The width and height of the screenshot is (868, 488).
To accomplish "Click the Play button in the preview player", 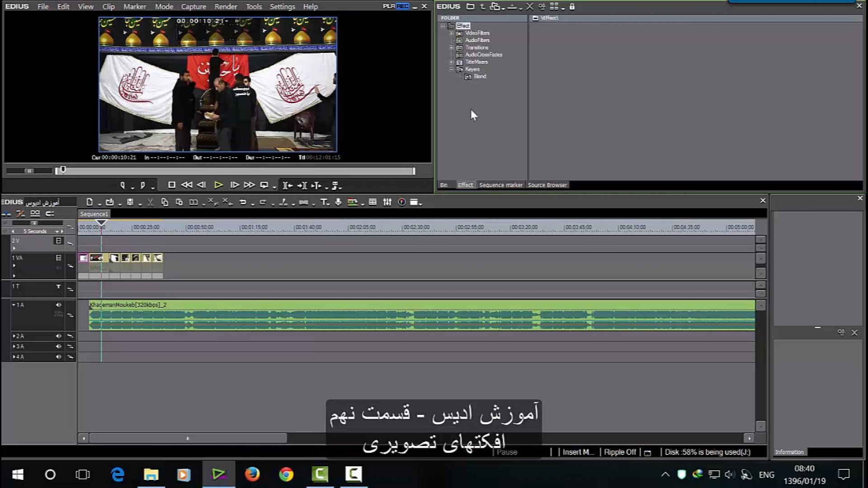I will point(218,185).
